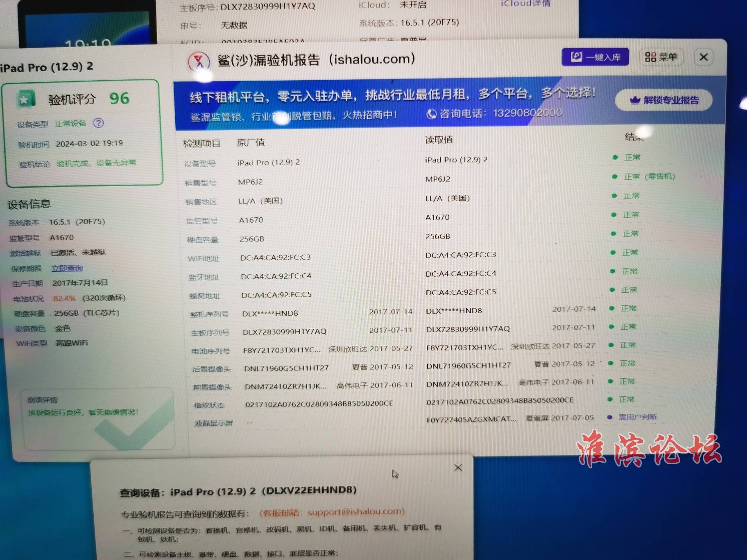Click the 销售型号 value MP6J2

[x=250, y=182]
